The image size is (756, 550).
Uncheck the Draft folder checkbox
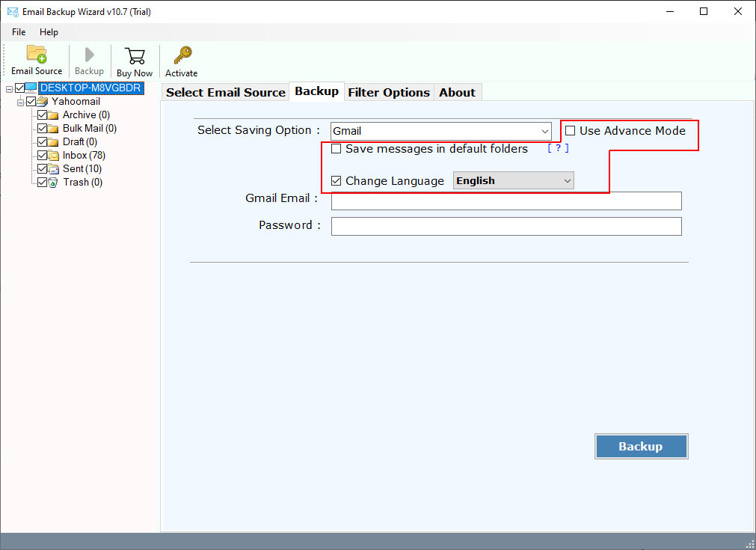point(43,142)
